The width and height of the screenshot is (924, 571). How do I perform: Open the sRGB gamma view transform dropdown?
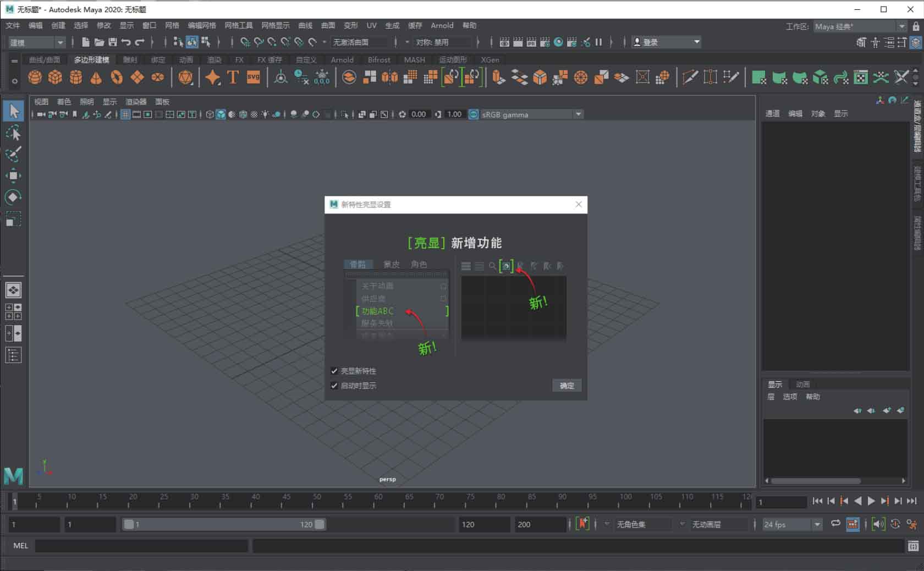click(x=531, y=114)
